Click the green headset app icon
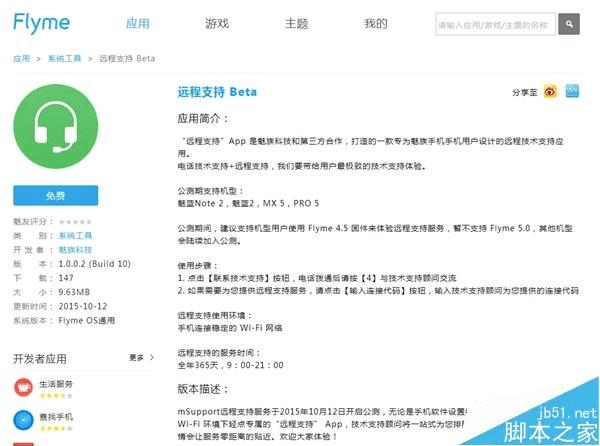This screenshot has width=600, height=446. click(x=55, y=127)
